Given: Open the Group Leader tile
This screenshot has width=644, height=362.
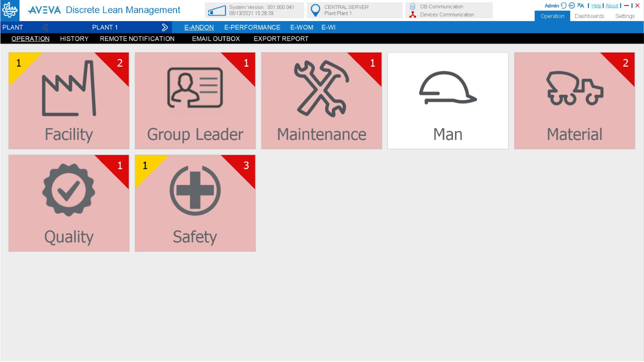Looking at the screenshot, I should [x=195, y=101].
